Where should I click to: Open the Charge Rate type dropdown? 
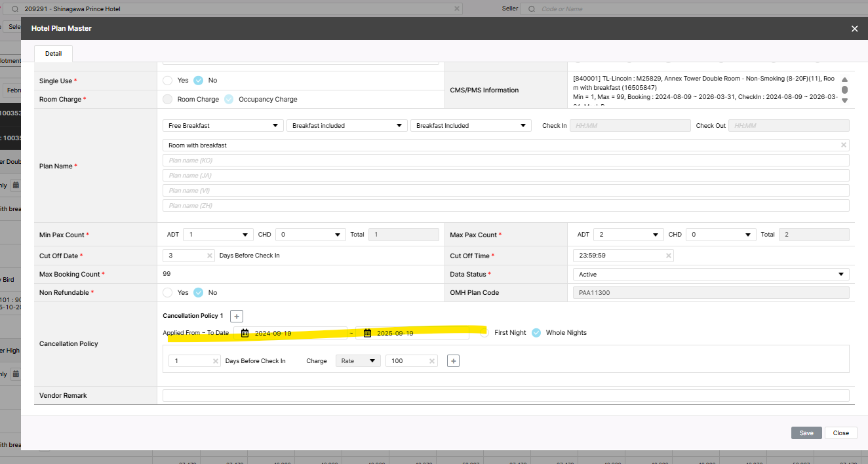[358, 361]
